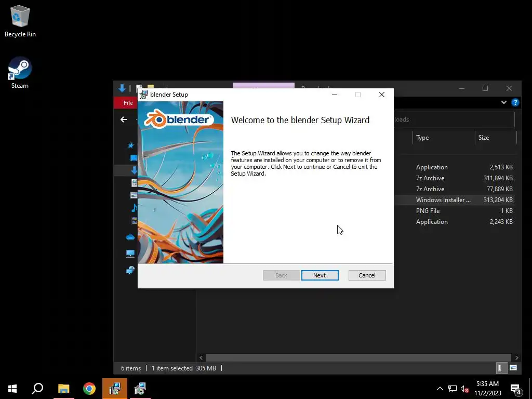Viewport: 532px width, 399px height.
Task: Close the File Explorer window
Action: click(509, 88)
